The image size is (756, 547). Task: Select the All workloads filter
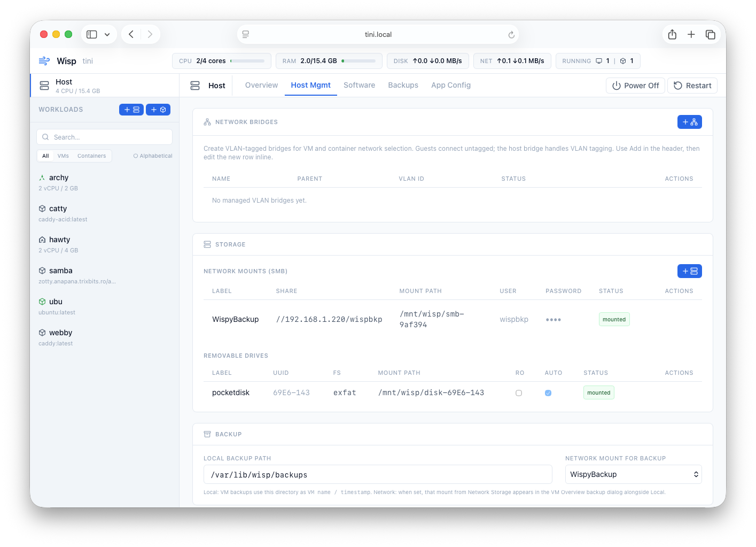(45, 156)
